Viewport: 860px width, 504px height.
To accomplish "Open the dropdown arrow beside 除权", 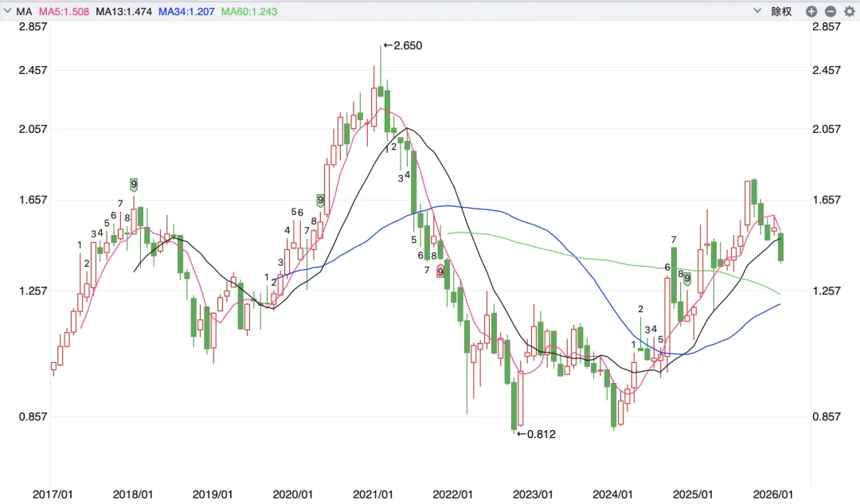I will (x=757, y=11).
